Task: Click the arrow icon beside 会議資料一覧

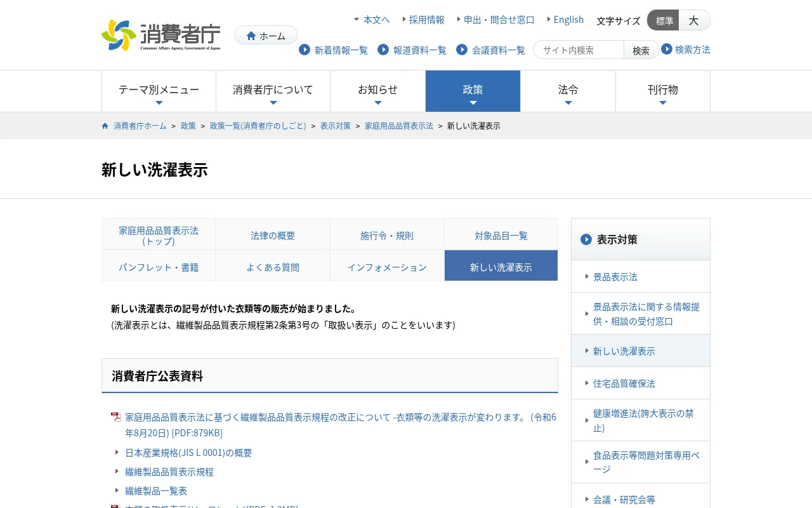Action: coord(462,50)
